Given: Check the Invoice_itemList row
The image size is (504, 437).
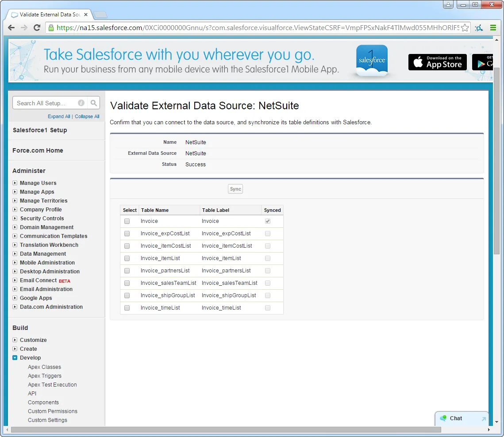Looking at the screenshot, I should click(x=127, y=258).
